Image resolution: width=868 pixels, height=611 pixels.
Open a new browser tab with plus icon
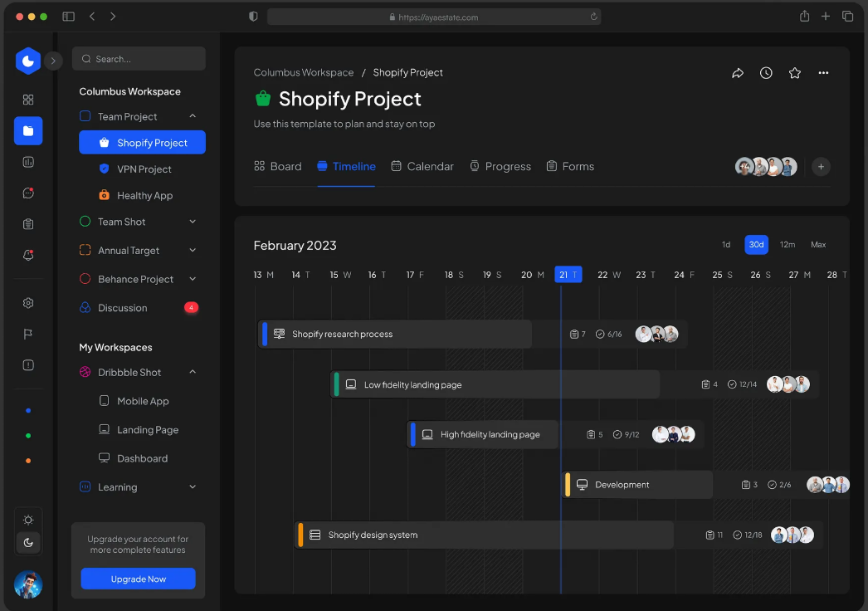pyautogui.click(x=826, y=17)
